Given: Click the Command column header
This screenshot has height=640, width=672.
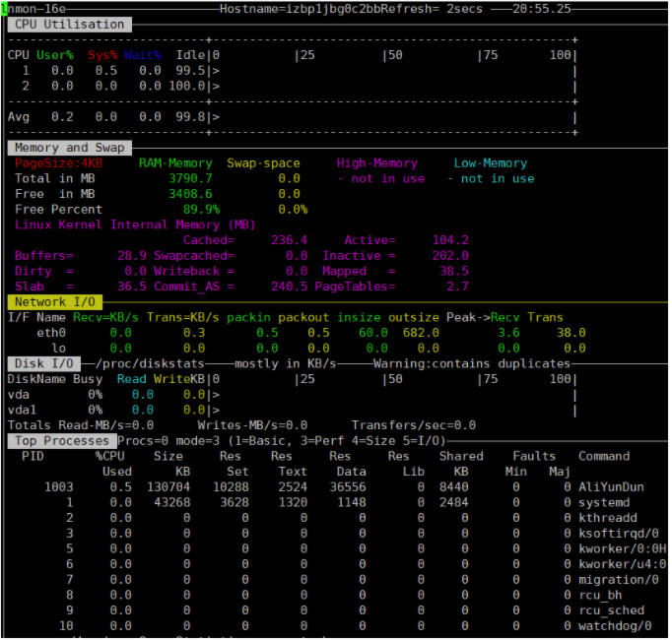Looking at the screenshot, I should [x=604, y=457].
